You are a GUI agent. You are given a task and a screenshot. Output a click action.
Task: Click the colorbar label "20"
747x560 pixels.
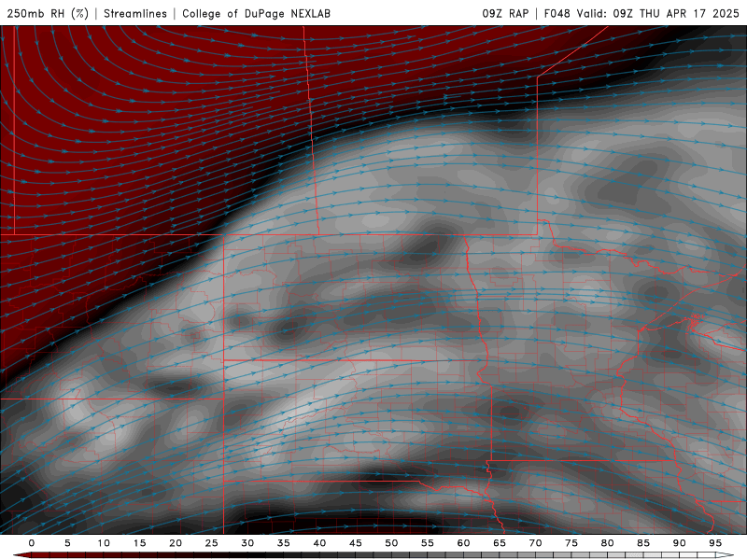pyautogui.click(x=176, y=543)
